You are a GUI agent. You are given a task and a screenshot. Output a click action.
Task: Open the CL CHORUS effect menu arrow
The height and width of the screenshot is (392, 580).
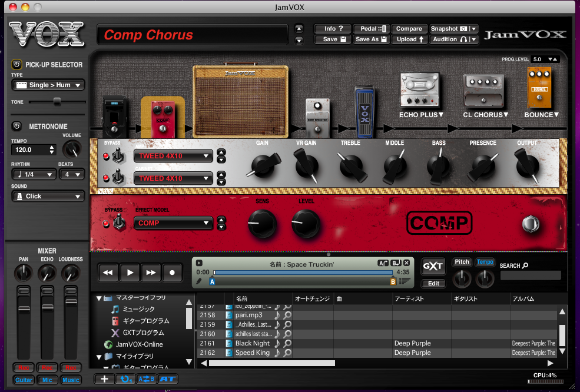[x=506, y=115]
